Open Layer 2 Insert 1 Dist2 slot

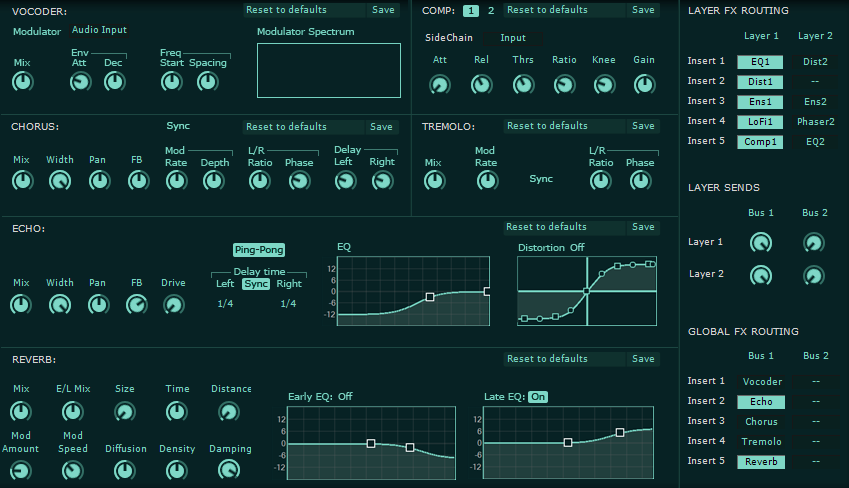tap(815, 62)
